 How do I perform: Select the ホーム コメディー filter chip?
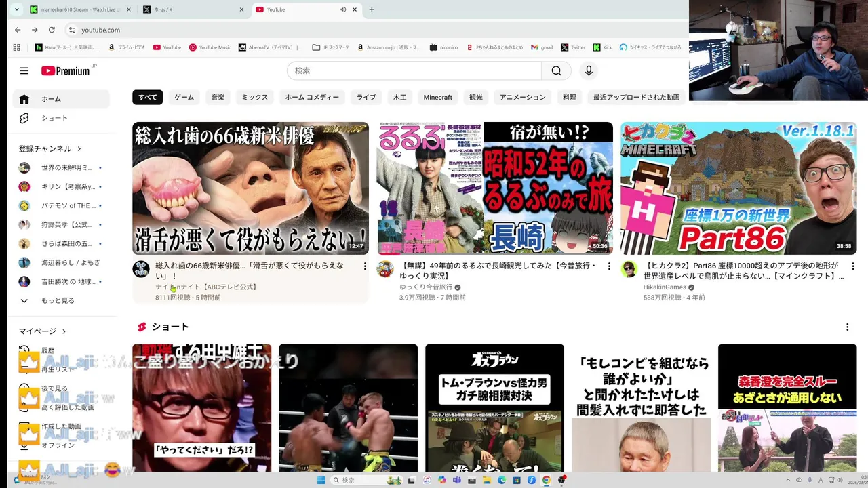312,97
